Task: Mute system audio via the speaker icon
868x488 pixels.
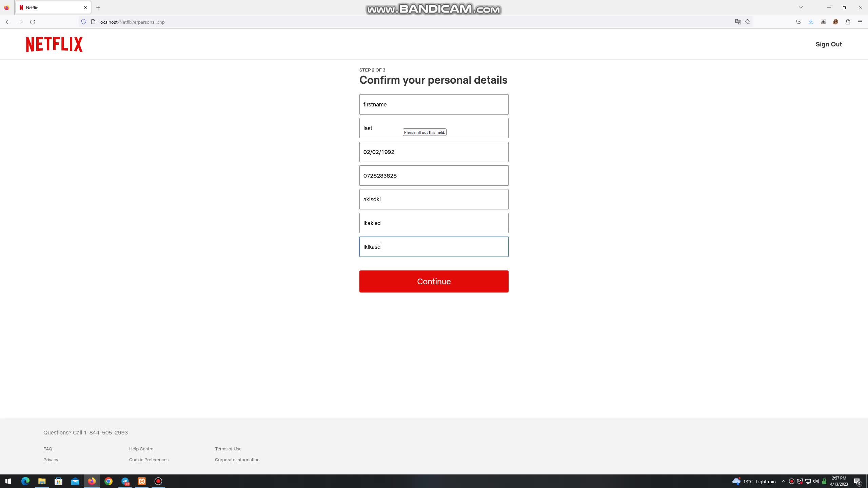Action: click(815, 481)
